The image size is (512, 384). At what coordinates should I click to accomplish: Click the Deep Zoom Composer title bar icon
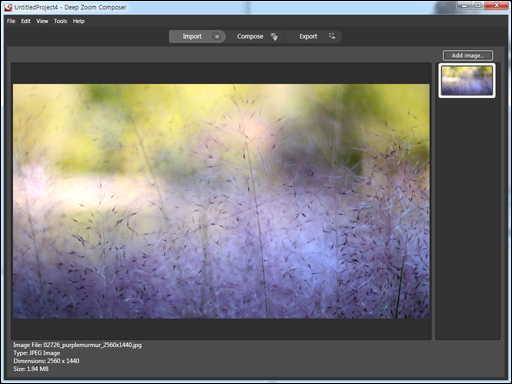[8, 7]
